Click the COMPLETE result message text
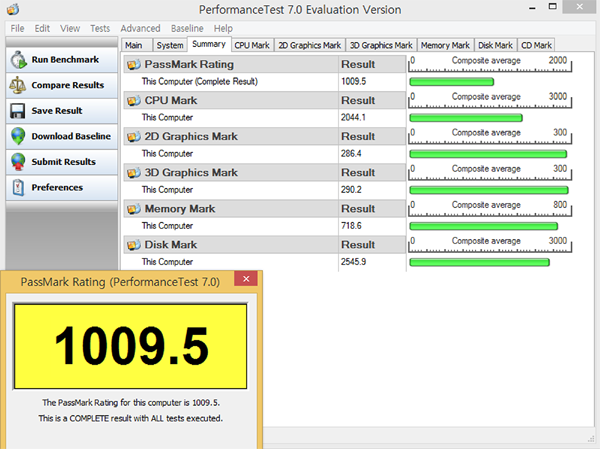The image size is (600, 449). pyautogui.click(x=130, y=418)
